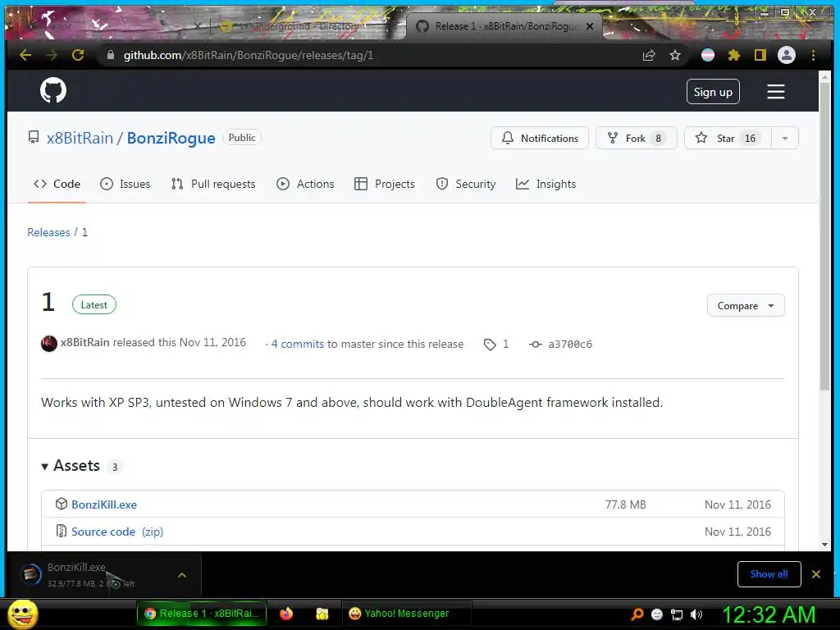Collapse the Assets section

(71, 466)
